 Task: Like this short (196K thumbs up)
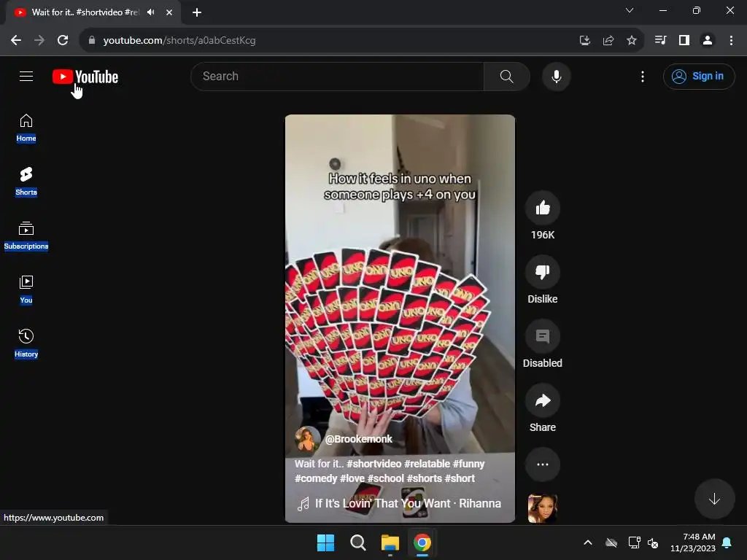click(542, 208)
